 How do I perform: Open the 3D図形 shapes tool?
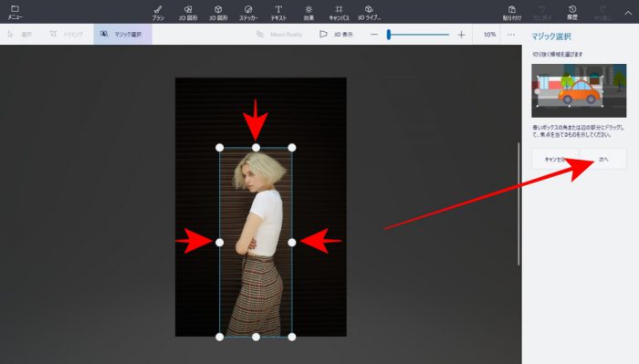point(218,13)
